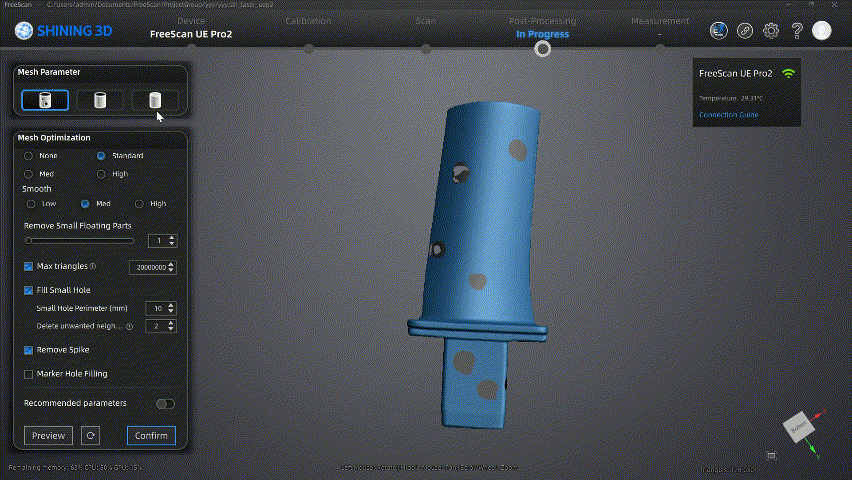852x480 pixels.
Task: Uncheck the Remove Spike checkbox
Action: point(29,350)
